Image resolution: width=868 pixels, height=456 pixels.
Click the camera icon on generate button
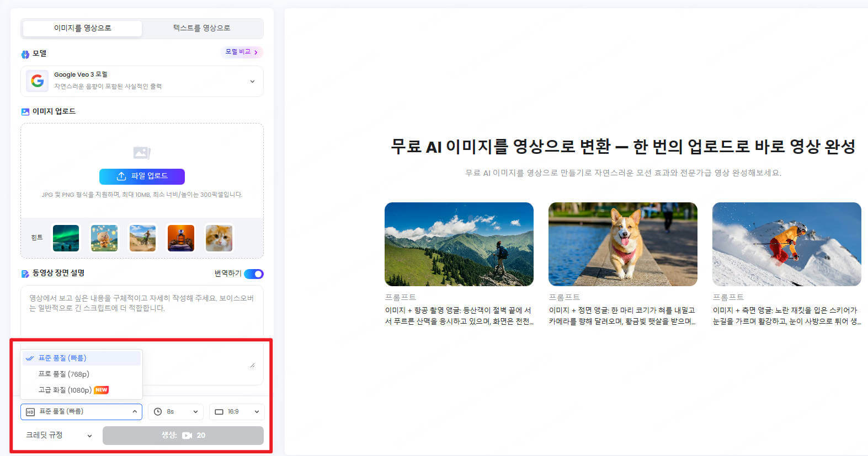187,436
